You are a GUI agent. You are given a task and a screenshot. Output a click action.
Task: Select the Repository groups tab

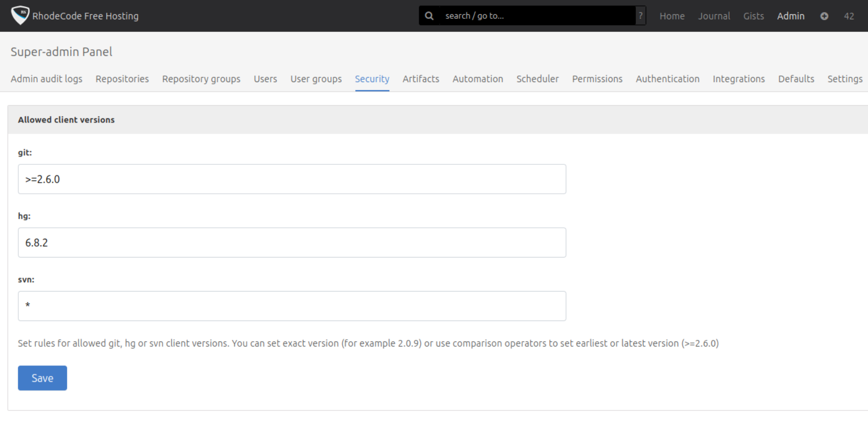[201, 79]
